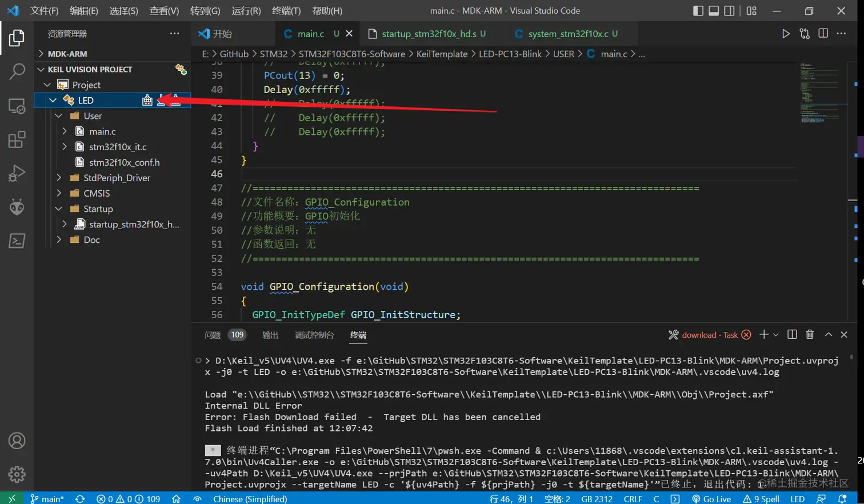Click synchronize changes icon in status bar
Screen dimensions: 864x504
pos(80,499)
